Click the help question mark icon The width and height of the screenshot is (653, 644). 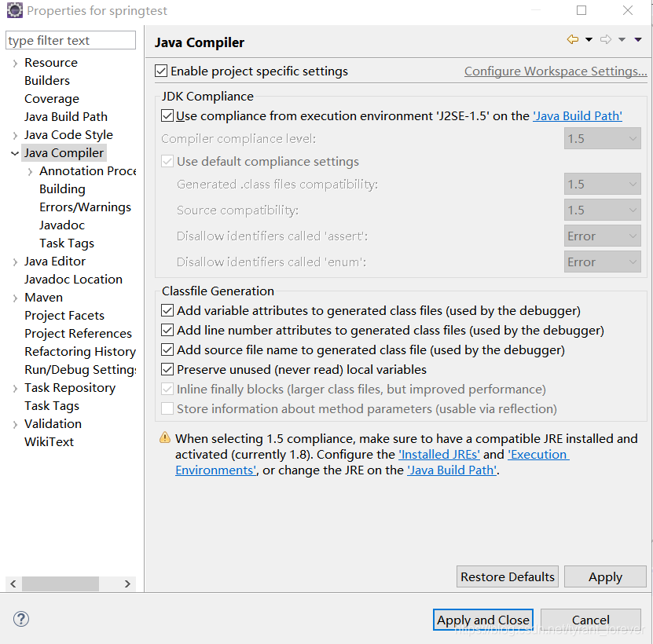[20, 619]
